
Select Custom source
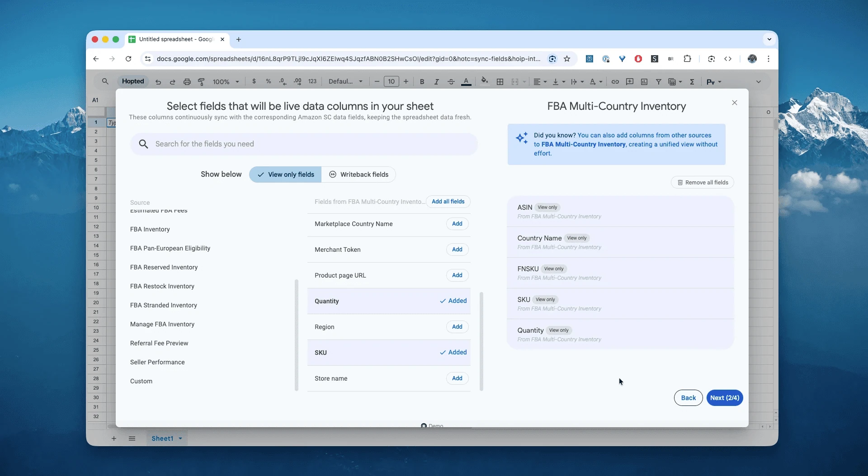141,381
